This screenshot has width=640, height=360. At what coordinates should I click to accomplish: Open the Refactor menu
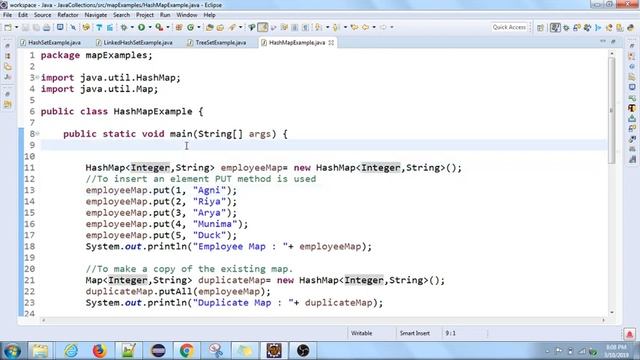[x=68, y=15]
